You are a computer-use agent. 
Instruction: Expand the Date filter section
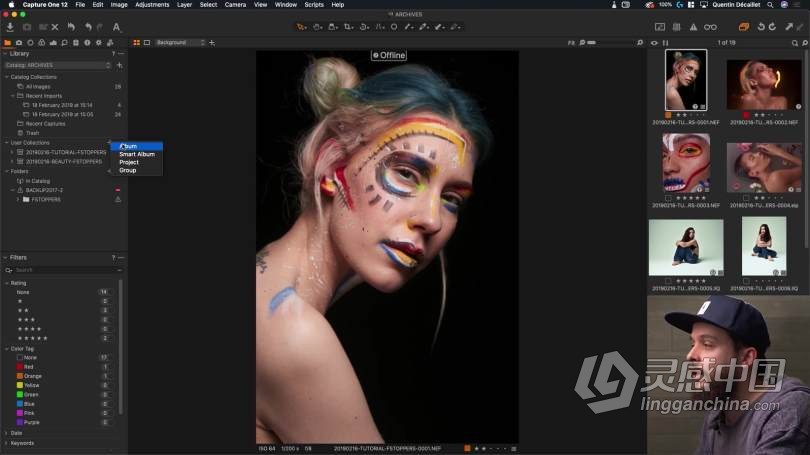click(6, 433)
